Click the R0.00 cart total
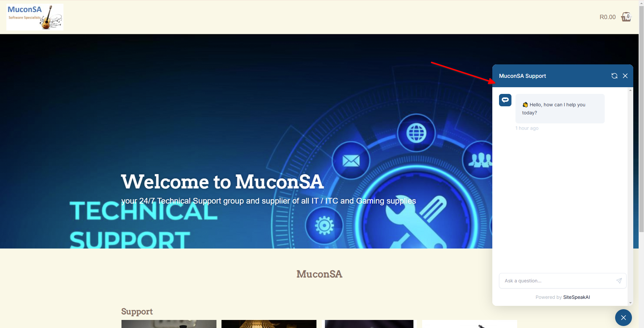 [607, 17]
